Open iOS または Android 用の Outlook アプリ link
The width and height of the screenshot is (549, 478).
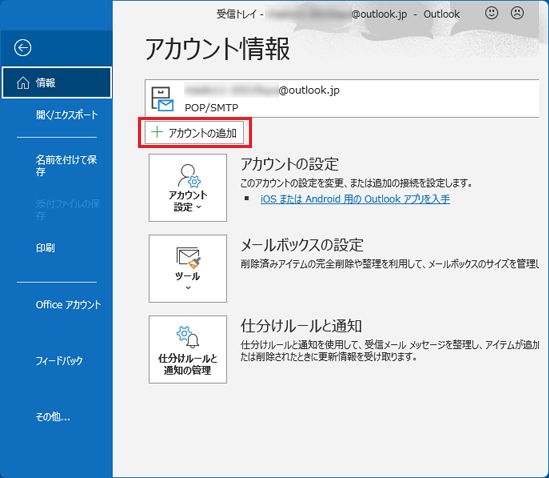(355, 199)
